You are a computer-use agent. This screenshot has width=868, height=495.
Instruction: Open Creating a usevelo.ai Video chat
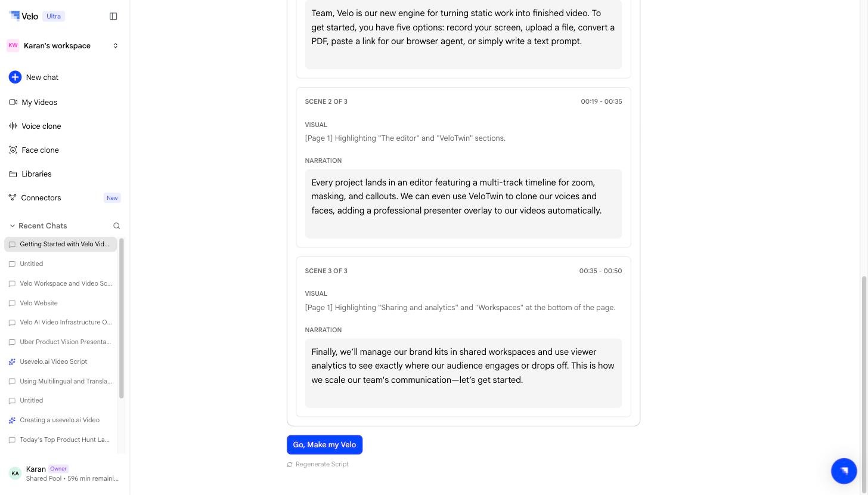(x=61, y=420)
